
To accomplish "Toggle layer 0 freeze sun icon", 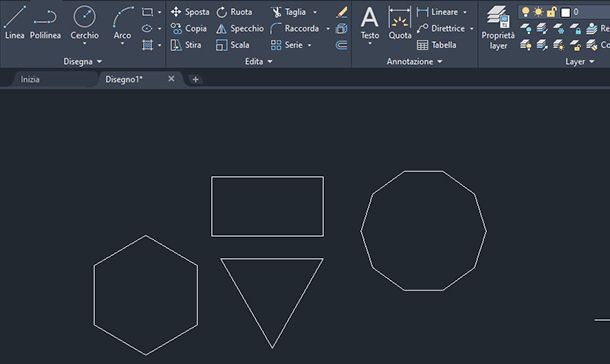I will pos(538,12).
